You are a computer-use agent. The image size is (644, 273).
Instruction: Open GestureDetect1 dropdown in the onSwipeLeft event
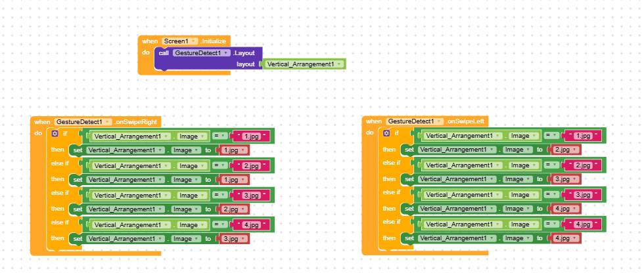[x=415, y=121]
